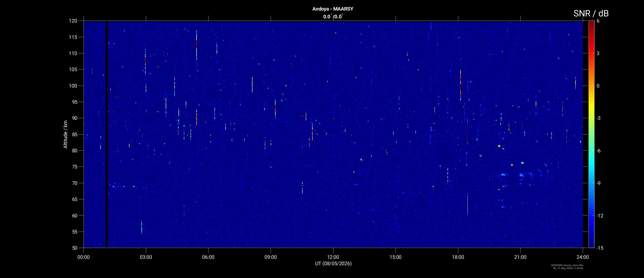The image size is (644, 278).
Task: Click the colorbar's '-9' dB label
Action: 599,183
